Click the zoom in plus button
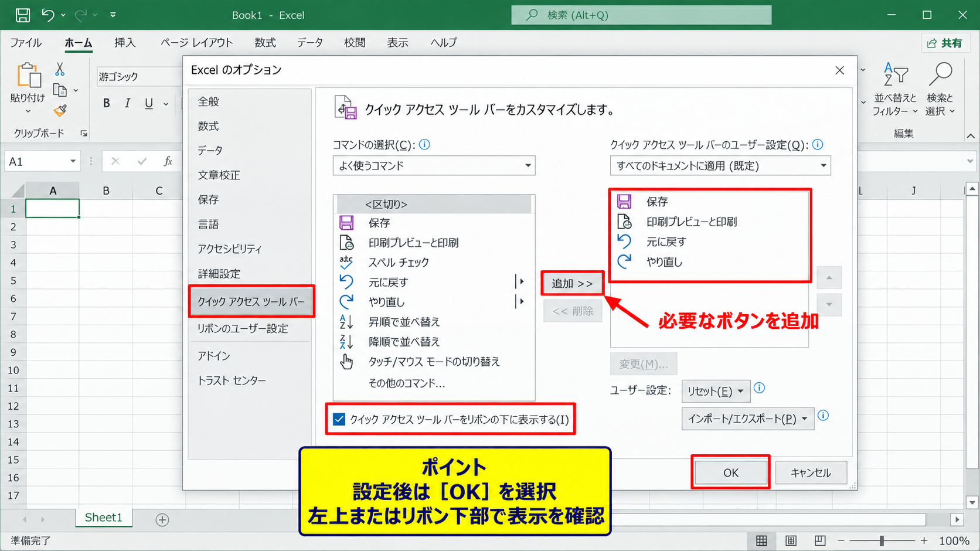Viewport: 980px width, 551px height. [x=924, y=540]
